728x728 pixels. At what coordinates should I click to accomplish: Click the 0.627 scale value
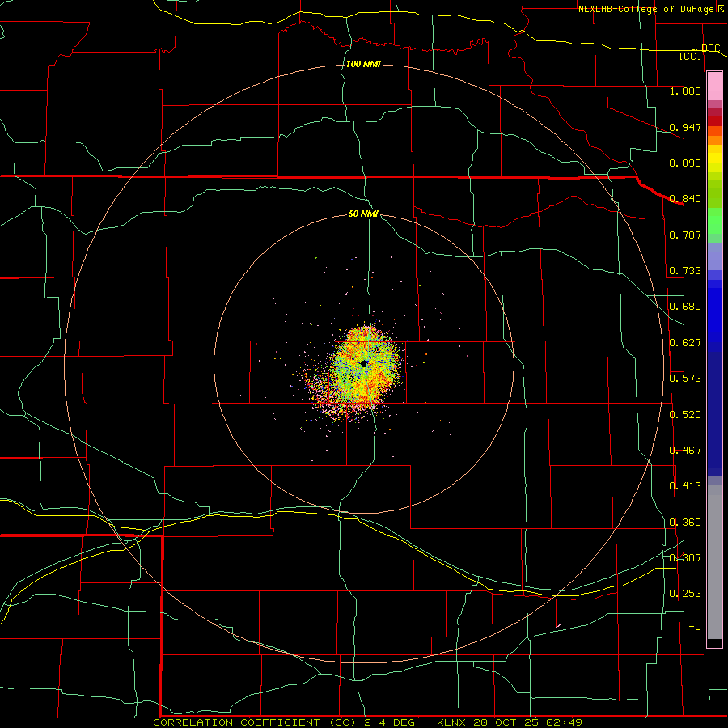pyautogui.click(x=685, y=343)
